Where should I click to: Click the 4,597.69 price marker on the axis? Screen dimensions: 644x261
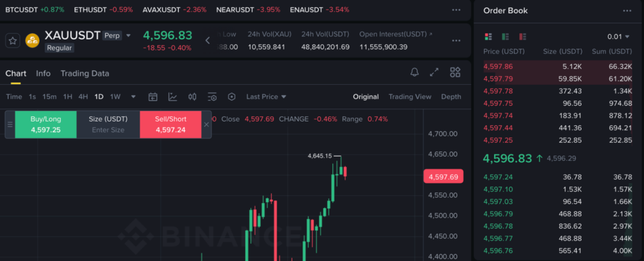click(x=443, y=177)
